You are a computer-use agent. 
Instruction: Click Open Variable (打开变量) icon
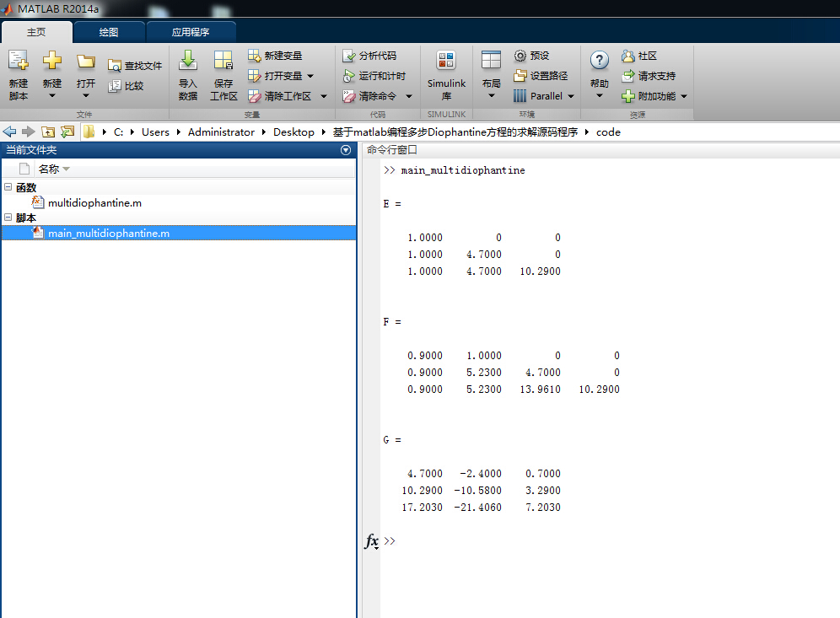coord(254,76)
